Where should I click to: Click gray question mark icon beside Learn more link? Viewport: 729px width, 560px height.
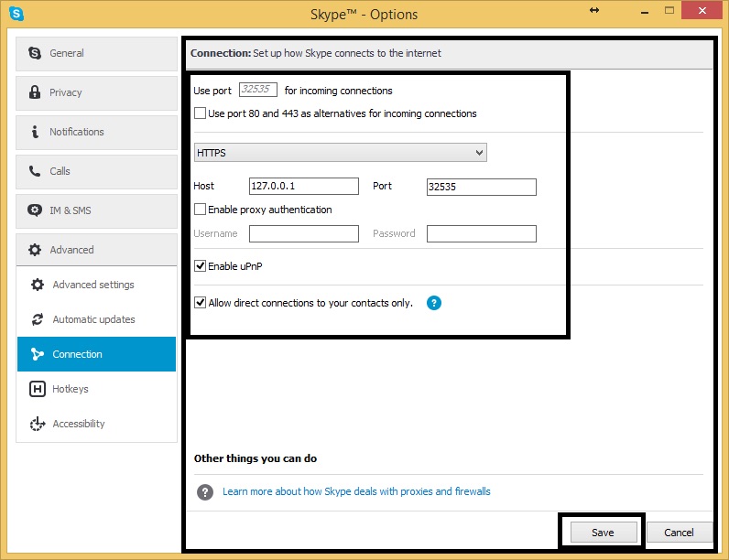point(205,491)
